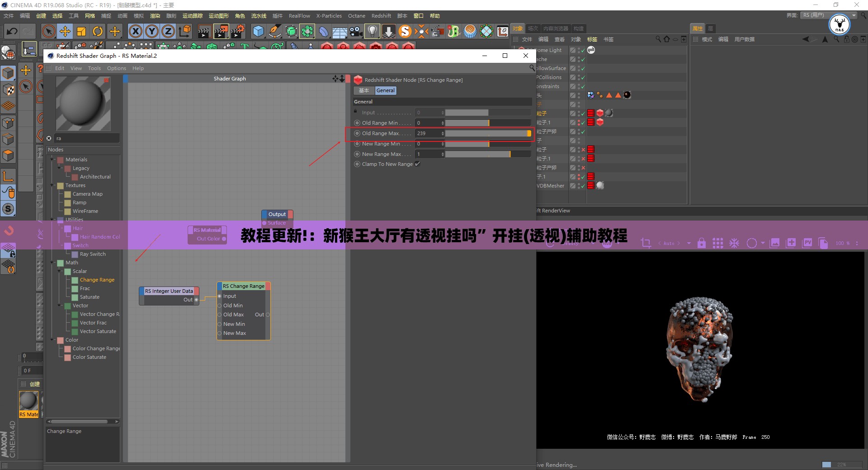
Task: Click the home icon in Object Manager
Action: pyautogui.click(x=666, y=39)
